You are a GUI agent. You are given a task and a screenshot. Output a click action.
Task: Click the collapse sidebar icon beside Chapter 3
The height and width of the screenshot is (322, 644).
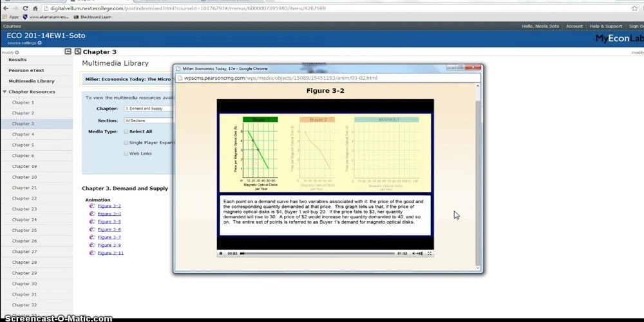(68, 52)
